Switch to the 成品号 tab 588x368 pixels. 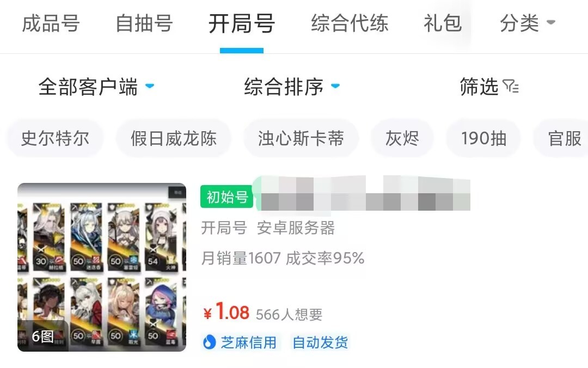[x=51, y=23]
